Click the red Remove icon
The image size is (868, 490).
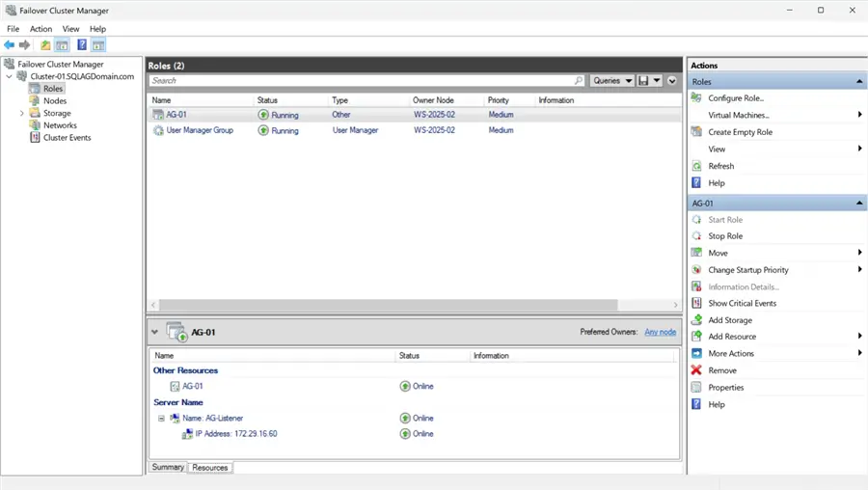(696, 370)
